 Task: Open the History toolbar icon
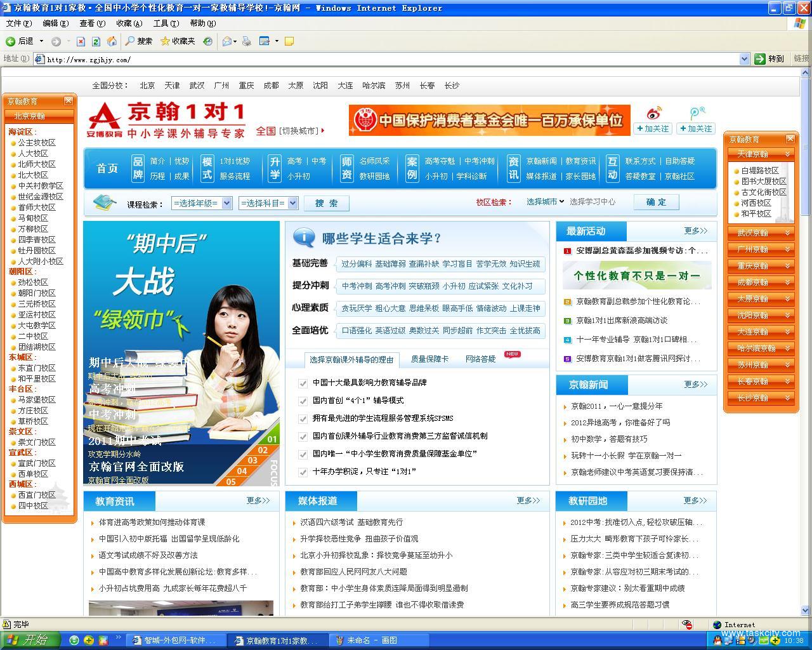207,41
